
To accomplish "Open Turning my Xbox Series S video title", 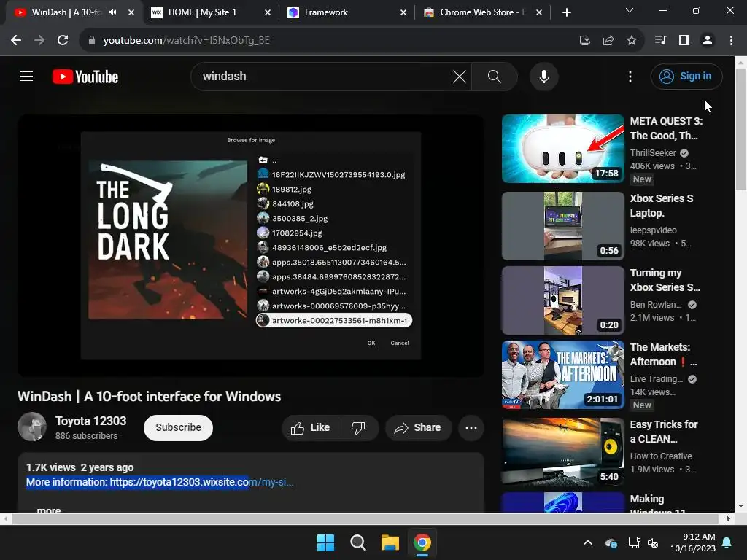I will pyautogui.click(x=665, y=280).
